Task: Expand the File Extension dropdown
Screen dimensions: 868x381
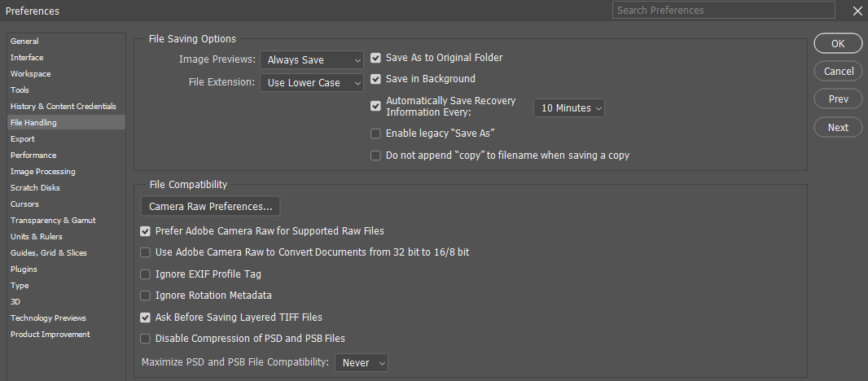Action: pyautogui.click(x=312, y=83)
